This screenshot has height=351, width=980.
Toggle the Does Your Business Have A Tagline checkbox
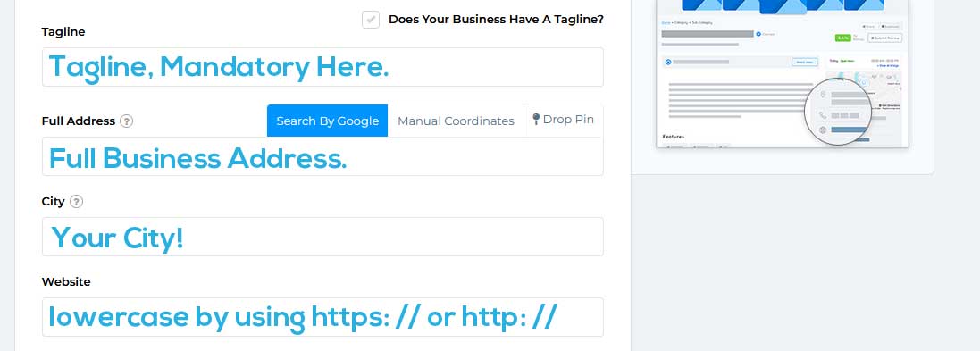[371, 20]
